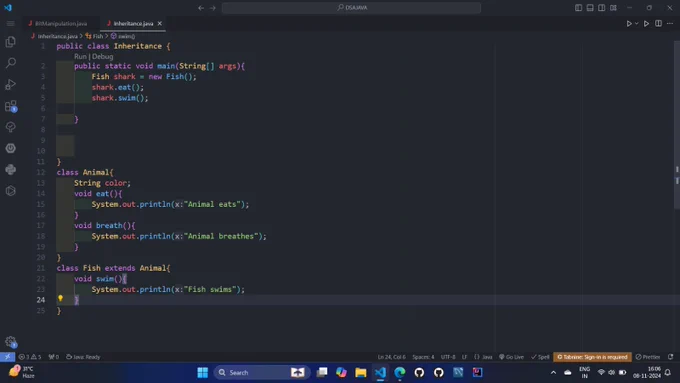Open the Windows Start menu
Screen dimensions: 680x383
point(203,372)
